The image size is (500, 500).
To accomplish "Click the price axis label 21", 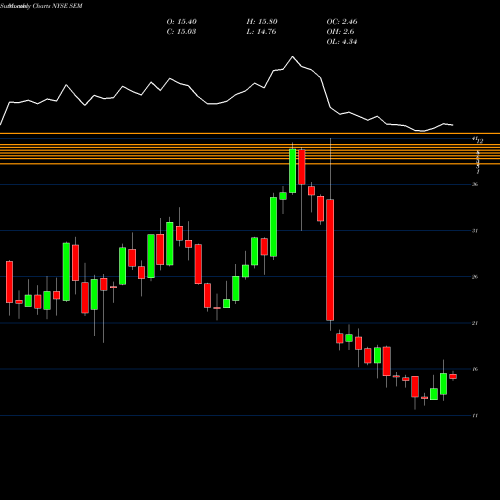I will tap(475, 323).
